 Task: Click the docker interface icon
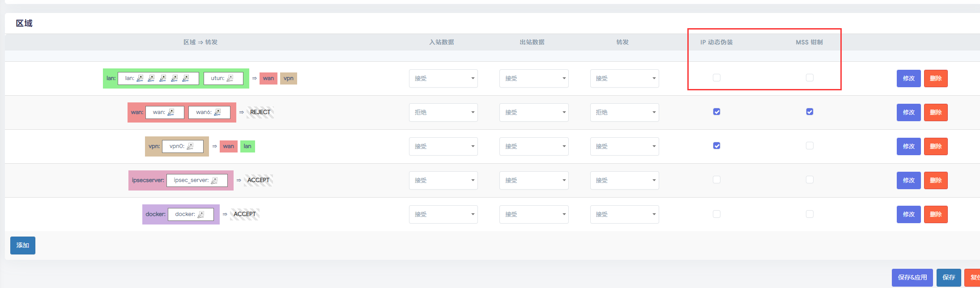click(201, 214)
